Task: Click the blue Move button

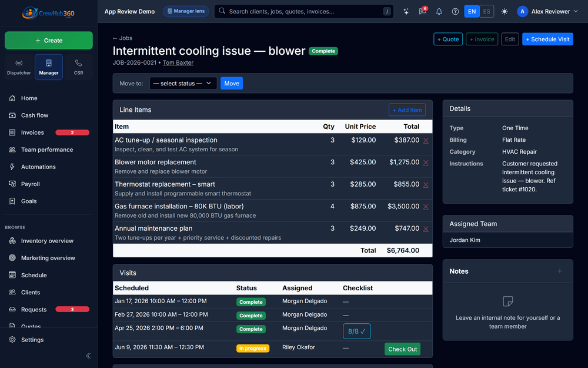Action: 232,84
